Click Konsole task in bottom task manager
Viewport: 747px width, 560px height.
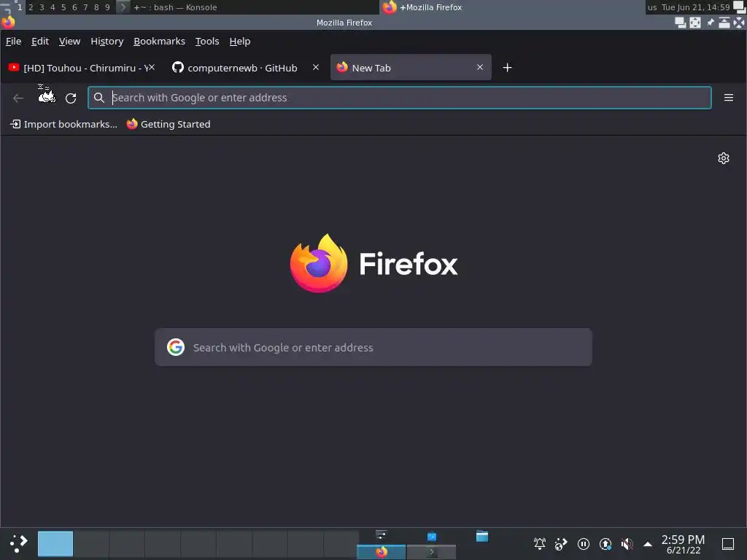click(x=432, y=552)
